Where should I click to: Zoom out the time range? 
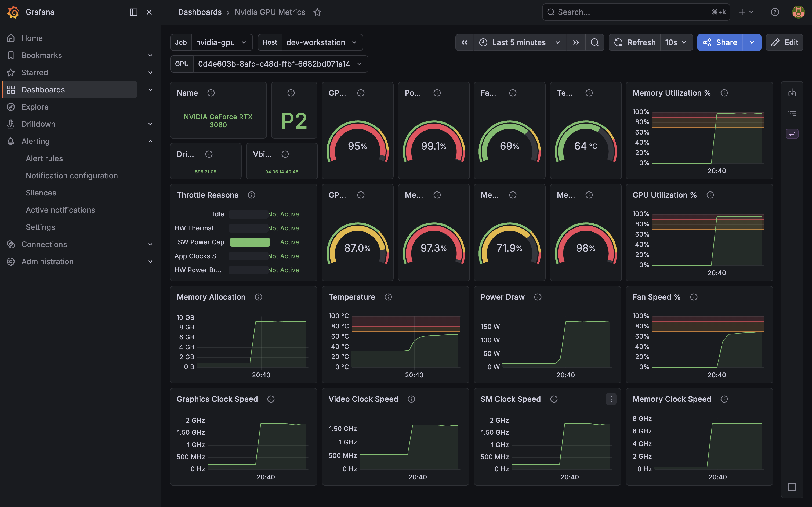click(595, 42)
